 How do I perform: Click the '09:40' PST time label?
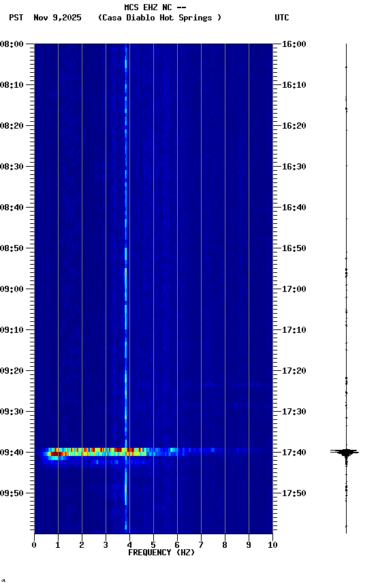[12, 453]
